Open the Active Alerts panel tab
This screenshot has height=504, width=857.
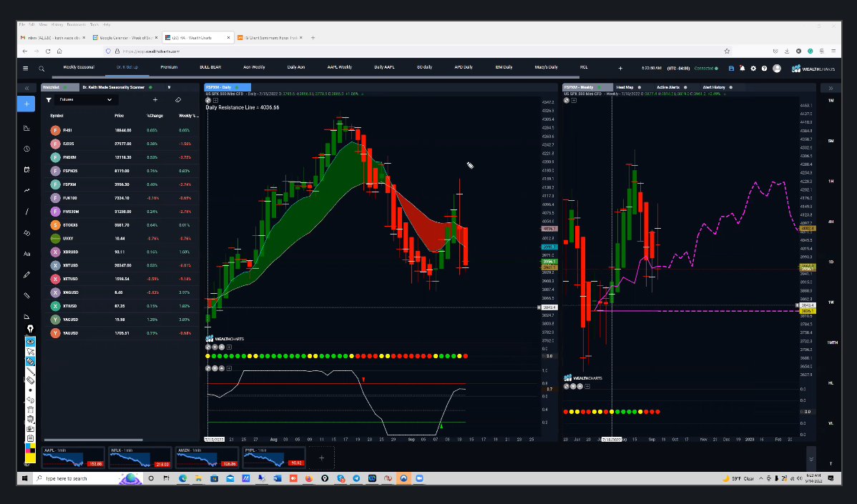click(668, 87)
